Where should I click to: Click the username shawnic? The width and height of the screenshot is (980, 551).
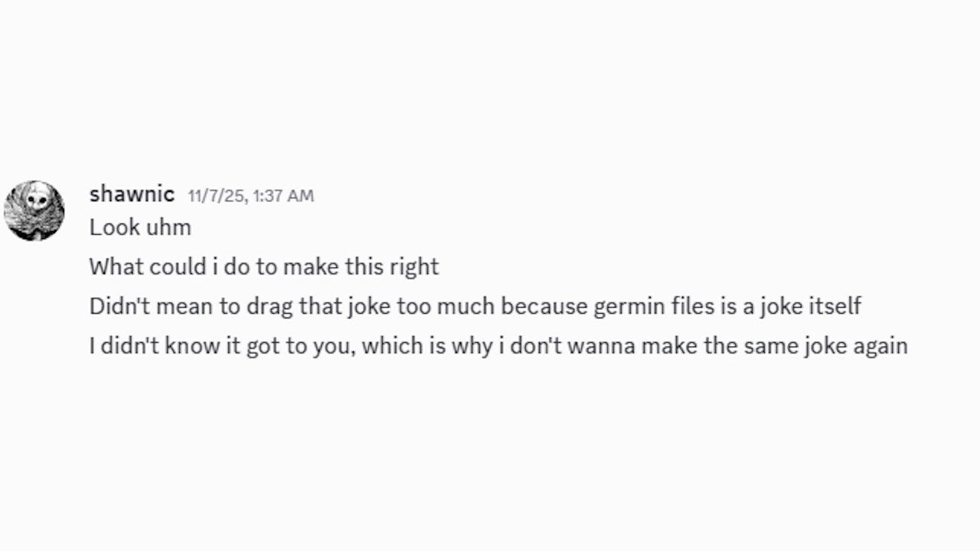pyautogui.click(x=132, y=194)
